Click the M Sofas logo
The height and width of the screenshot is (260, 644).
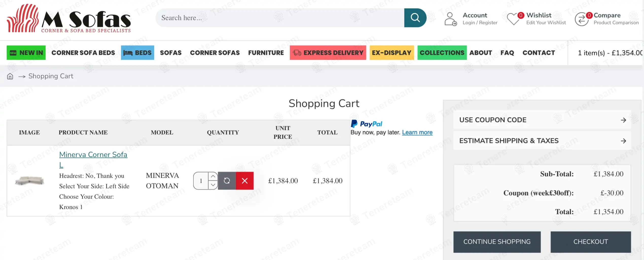point(69,19)
